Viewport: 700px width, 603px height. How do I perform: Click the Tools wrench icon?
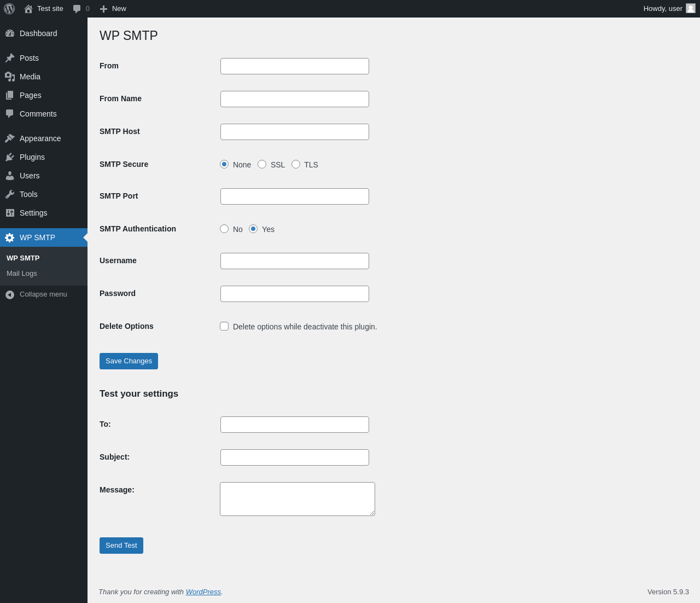10,194
